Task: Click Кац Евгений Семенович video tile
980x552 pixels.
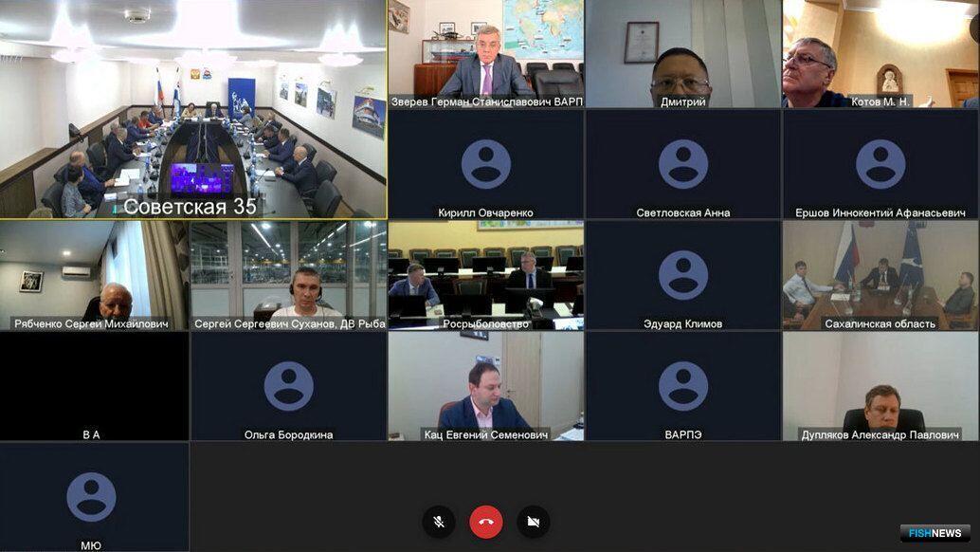Action: point(485,386)
